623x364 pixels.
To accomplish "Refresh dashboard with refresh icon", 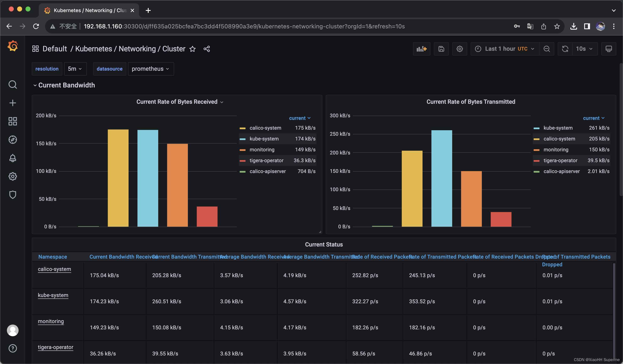I will tap(565, 49).
